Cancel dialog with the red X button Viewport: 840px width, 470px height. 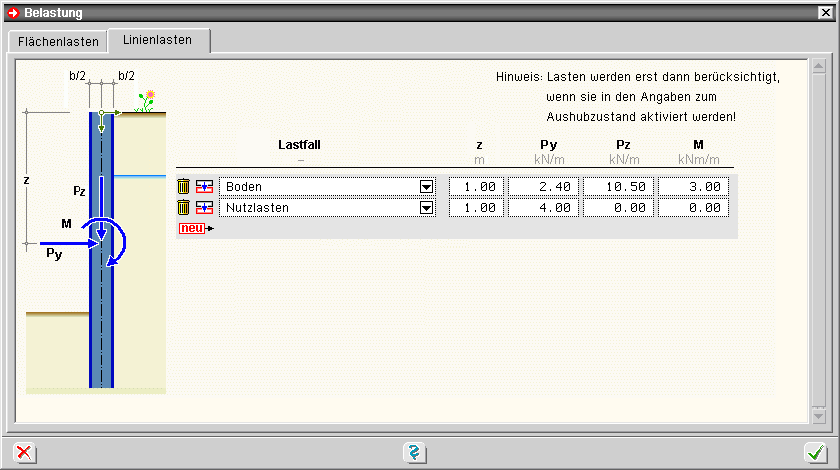[24, 453]
